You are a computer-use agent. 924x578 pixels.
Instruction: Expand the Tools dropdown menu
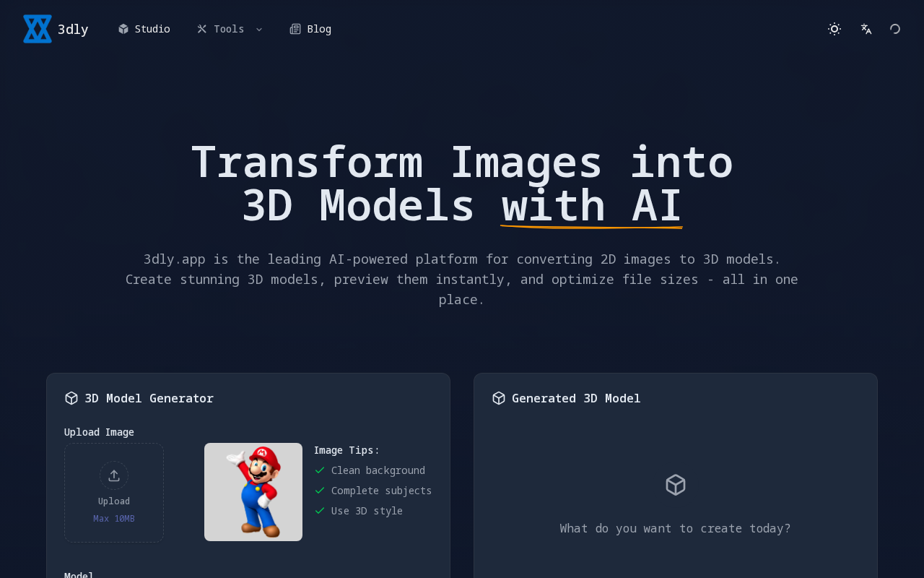click(230, 29)
